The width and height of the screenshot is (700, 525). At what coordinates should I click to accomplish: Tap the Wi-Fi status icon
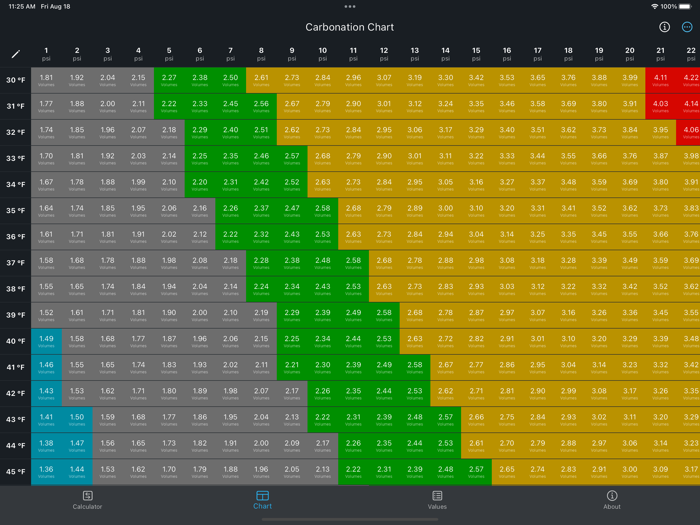point(655,7)
